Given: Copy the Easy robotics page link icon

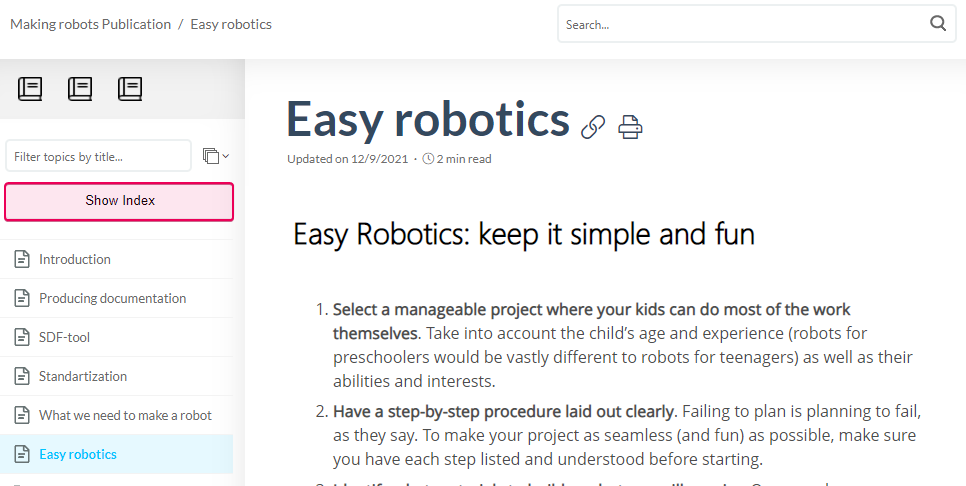Looking at the screenshot, I should (x=593, y=127).
